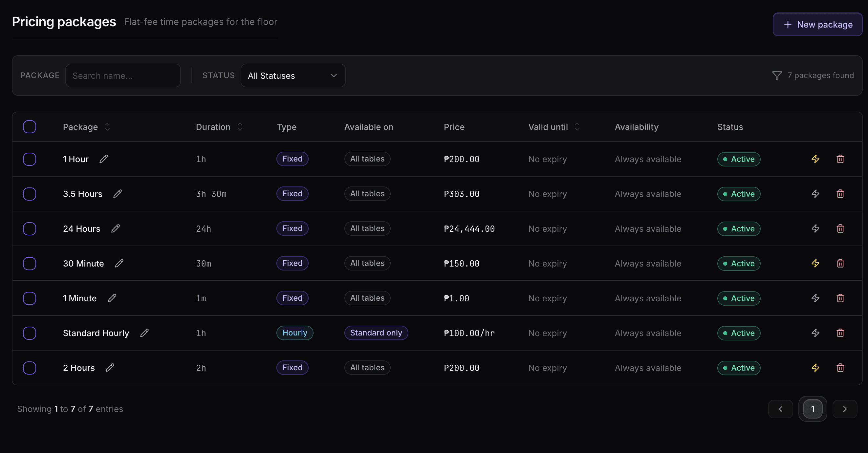Image resolution: width=868 pixels, height=453 pixels.
Task: Click Active status badge on 1 Hour row
Action: [739, 159]
